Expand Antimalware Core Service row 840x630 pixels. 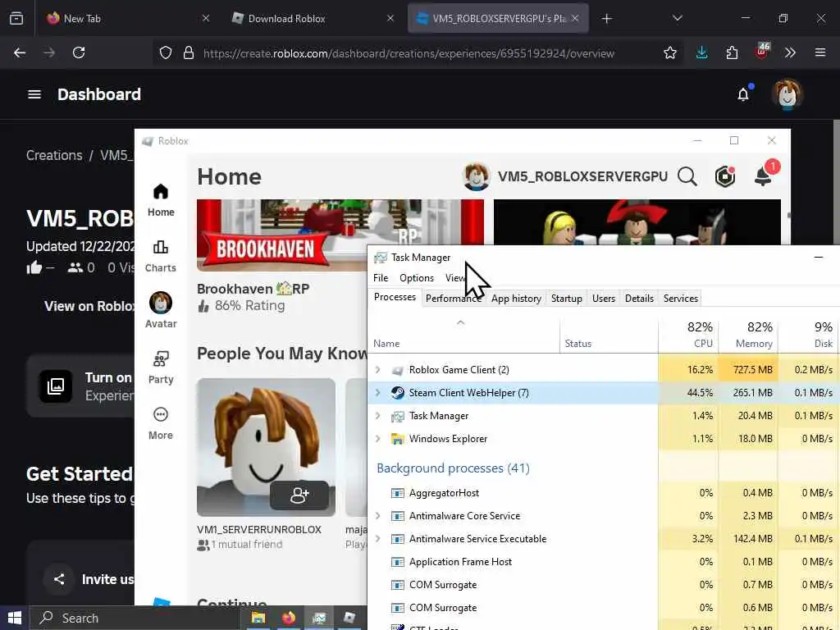coord(377,516)
